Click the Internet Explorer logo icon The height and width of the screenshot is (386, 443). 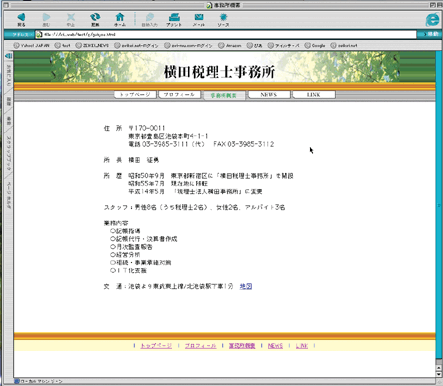point(433,19)
